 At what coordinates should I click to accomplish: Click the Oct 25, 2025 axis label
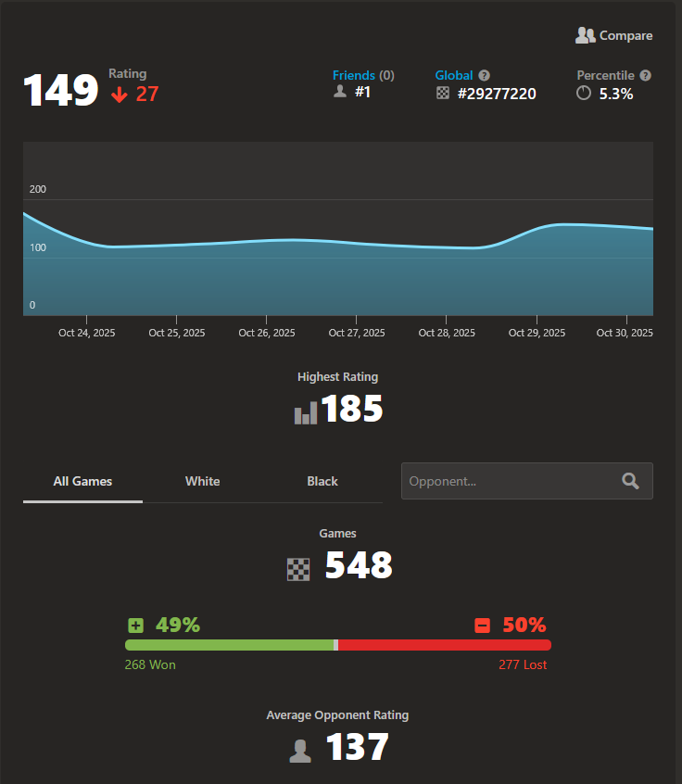point(176,333)
